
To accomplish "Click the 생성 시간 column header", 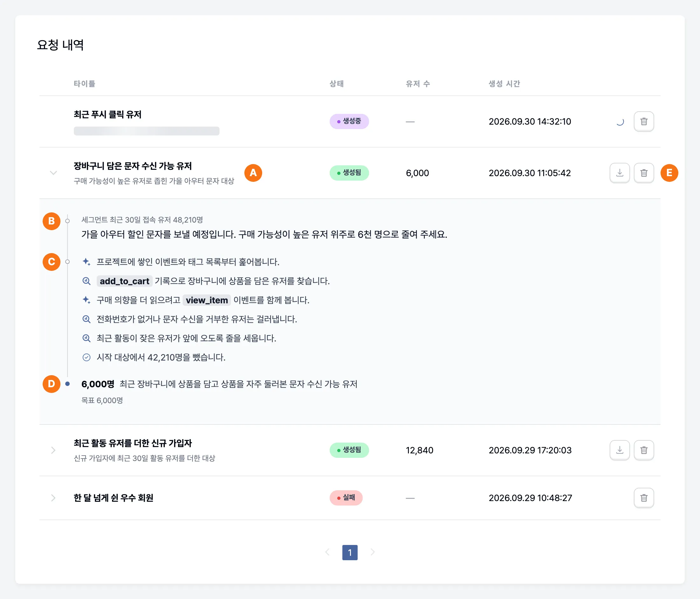I will [x=504, y=83].
